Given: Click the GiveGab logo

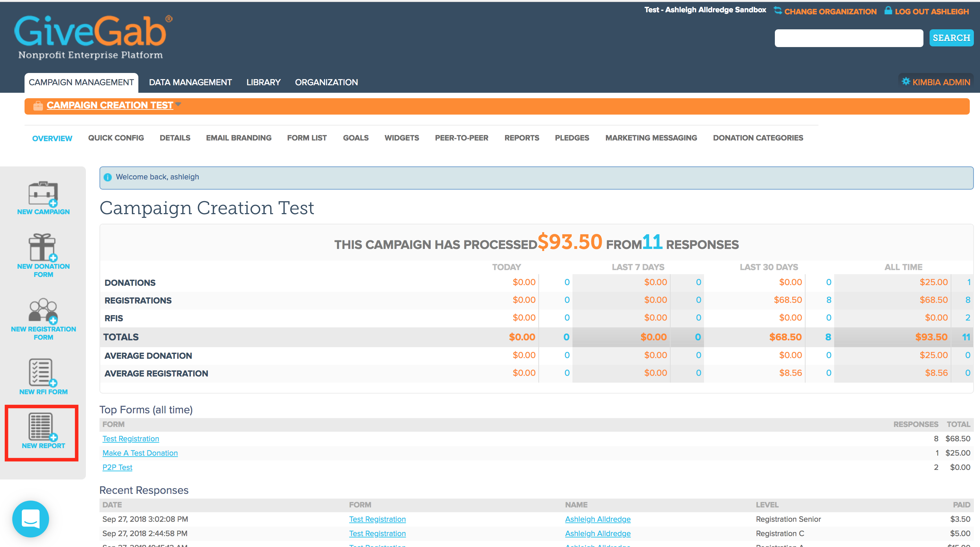Looking at the screenshot, I should [x=93, y=37].
